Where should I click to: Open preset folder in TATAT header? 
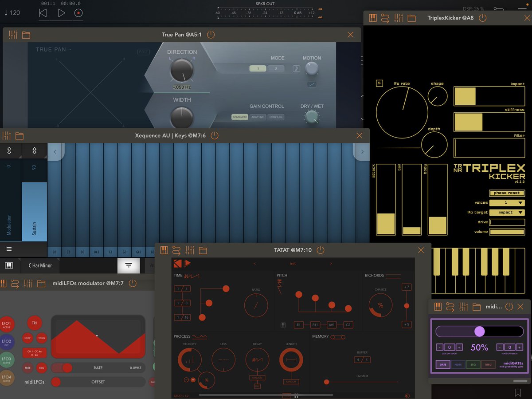coord(203,250)
